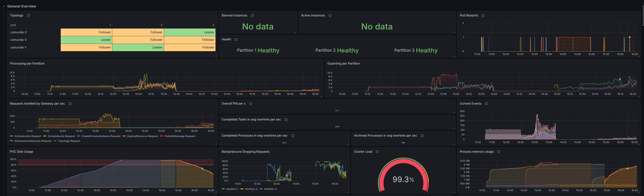Open the PVC Disk Usage panel title menu
The image size is (644, 196).
coord(21,152)
